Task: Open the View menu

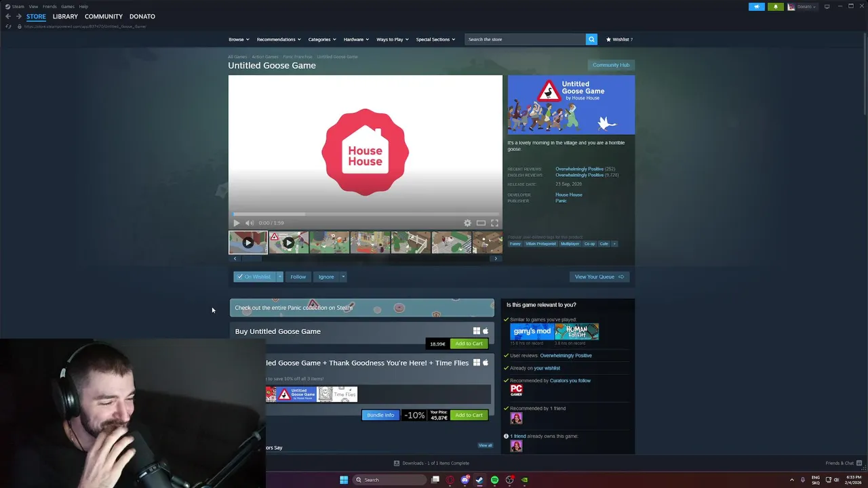Action: 33,6
